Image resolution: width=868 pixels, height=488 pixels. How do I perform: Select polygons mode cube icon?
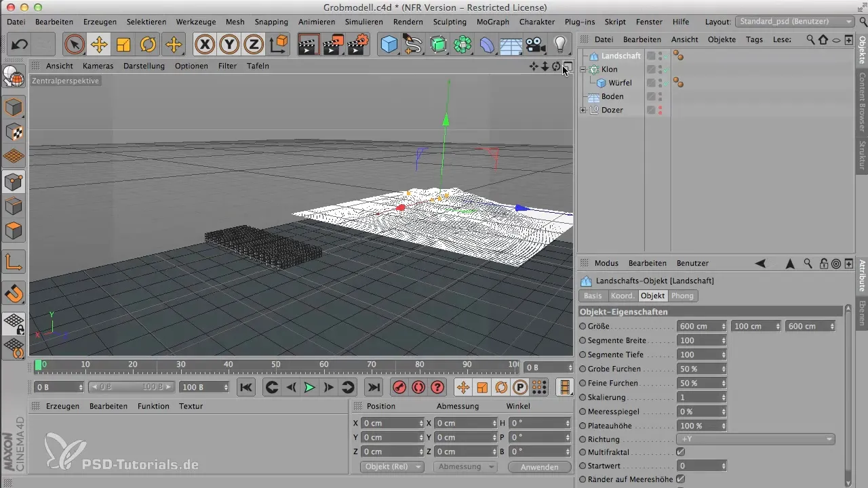(14, 230)
